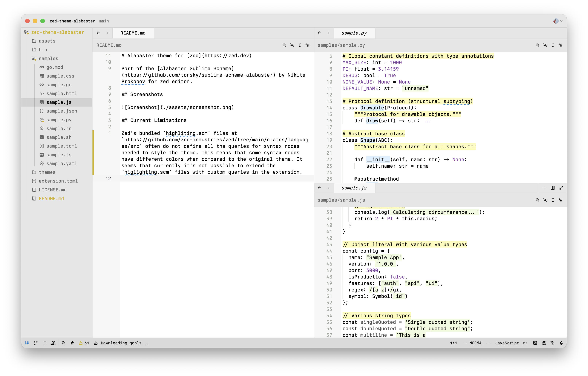588x376 pixels.
Task: Expand the assets folder
Action: 47,41
